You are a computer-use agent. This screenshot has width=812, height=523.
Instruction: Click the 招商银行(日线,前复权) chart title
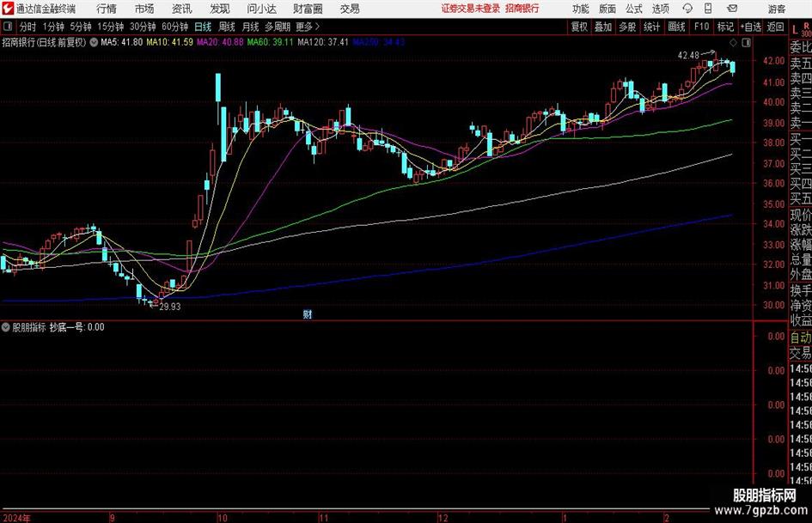pyautogui.click(x=44, y=42)
